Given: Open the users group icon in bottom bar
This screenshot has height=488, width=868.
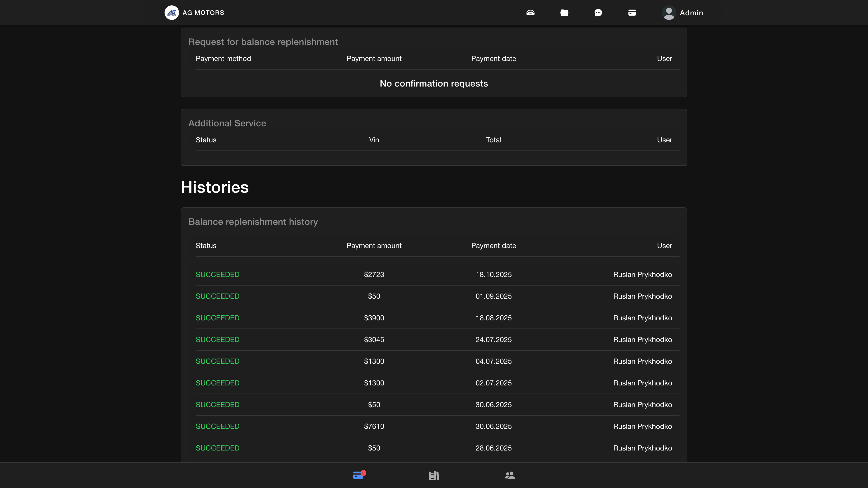Looking at the screenshot, I should click(510, 475).
